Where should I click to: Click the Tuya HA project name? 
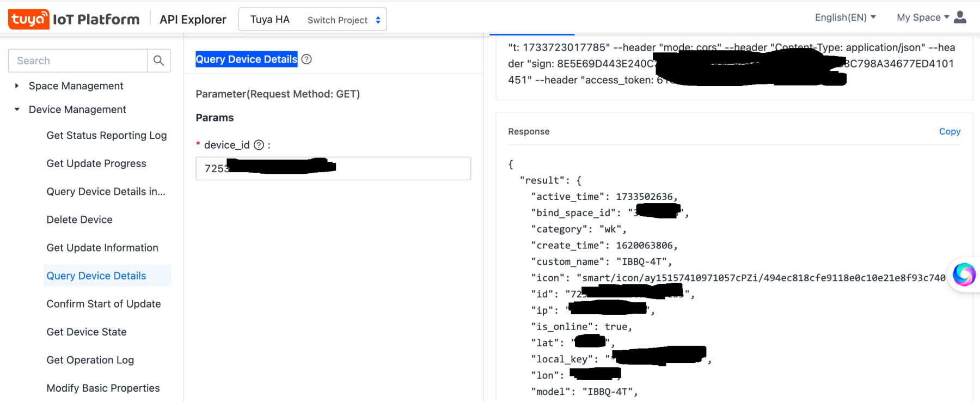coord(269,20)
